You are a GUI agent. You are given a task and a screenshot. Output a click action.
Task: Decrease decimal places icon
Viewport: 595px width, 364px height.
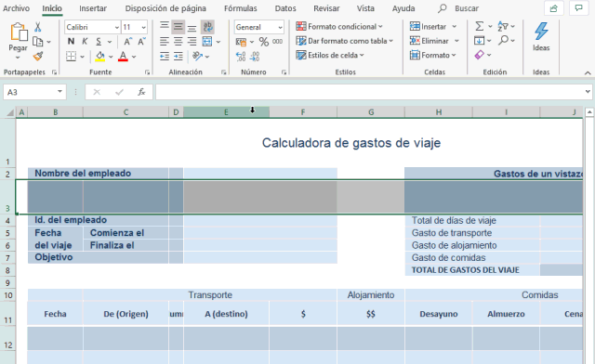[x=255, y=57]
